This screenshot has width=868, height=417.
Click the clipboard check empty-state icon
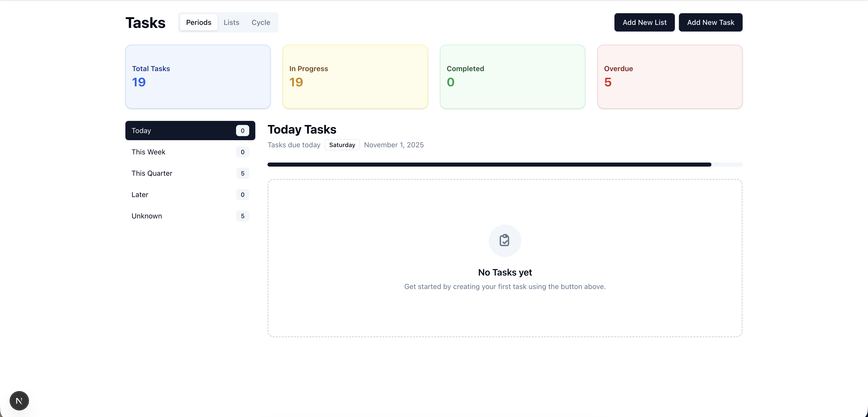coord(504,240)
